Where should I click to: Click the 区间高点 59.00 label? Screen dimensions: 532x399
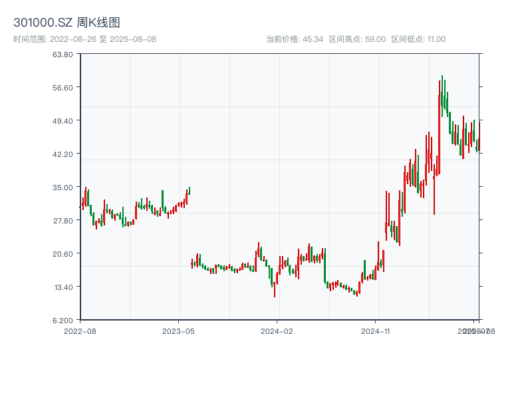[x=357, y=39]
